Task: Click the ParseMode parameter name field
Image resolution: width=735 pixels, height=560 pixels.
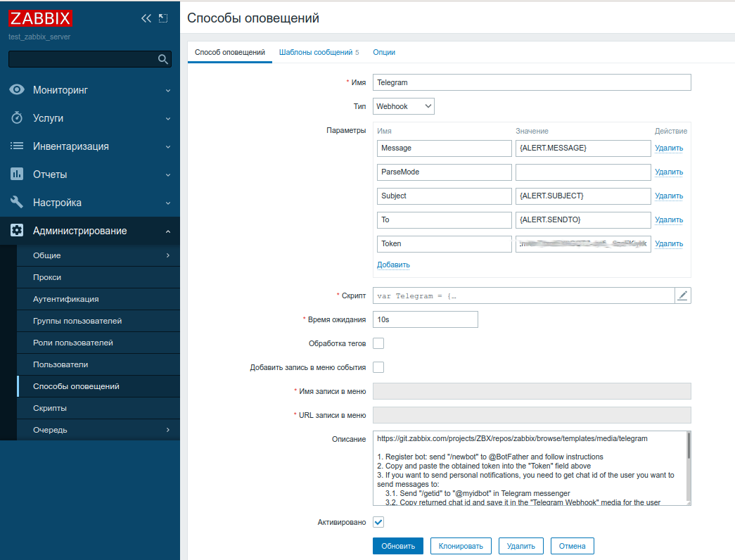Action: (445, 172)
